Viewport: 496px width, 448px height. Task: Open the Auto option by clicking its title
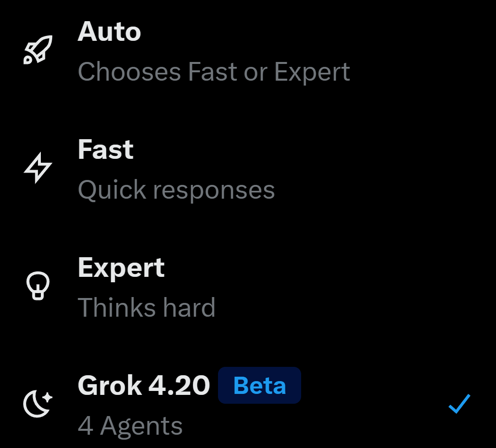point(109,31)
